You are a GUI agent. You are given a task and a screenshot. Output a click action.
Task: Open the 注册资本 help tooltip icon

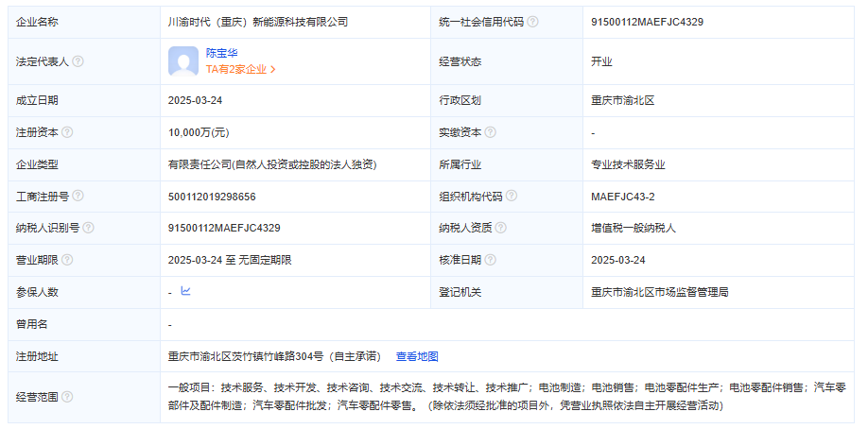coord(67,132)
